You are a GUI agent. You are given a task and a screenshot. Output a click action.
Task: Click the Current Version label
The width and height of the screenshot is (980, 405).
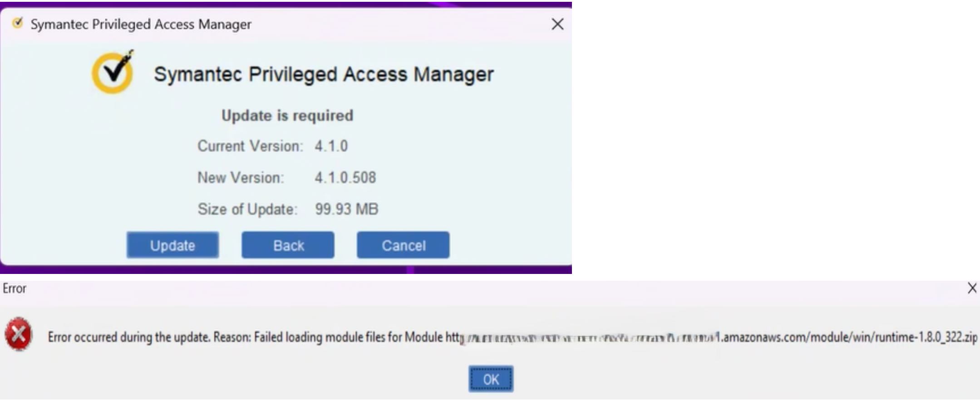pos(250,146)
